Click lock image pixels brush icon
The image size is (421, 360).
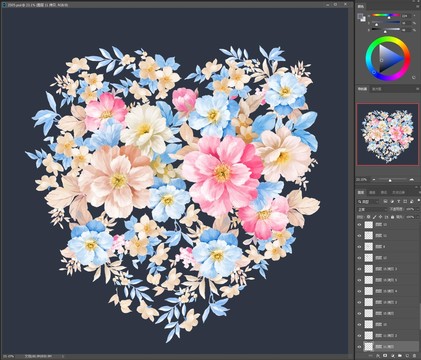pyautogui.click(x=375, y=217)
